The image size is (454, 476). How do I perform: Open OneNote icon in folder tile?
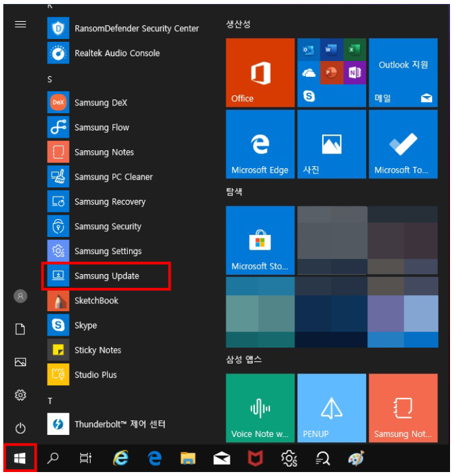click(355, 73)
